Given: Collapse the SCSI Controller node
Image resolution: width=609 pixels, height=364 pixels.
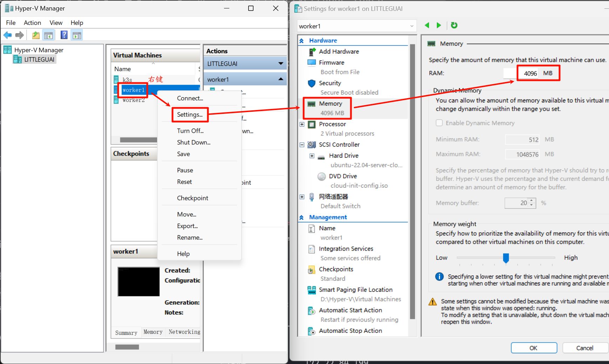Looking at the screenshot, I should 302,145.
